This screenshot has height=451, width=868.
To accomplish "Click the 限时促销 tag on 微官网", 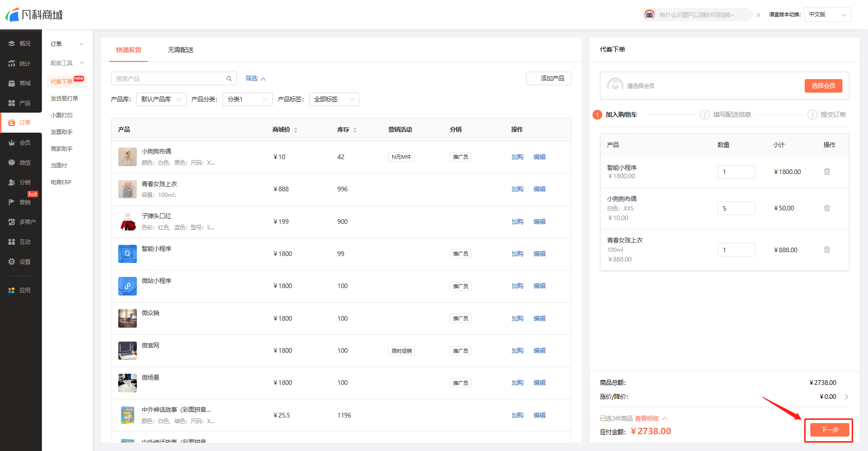I will [402, 351].
